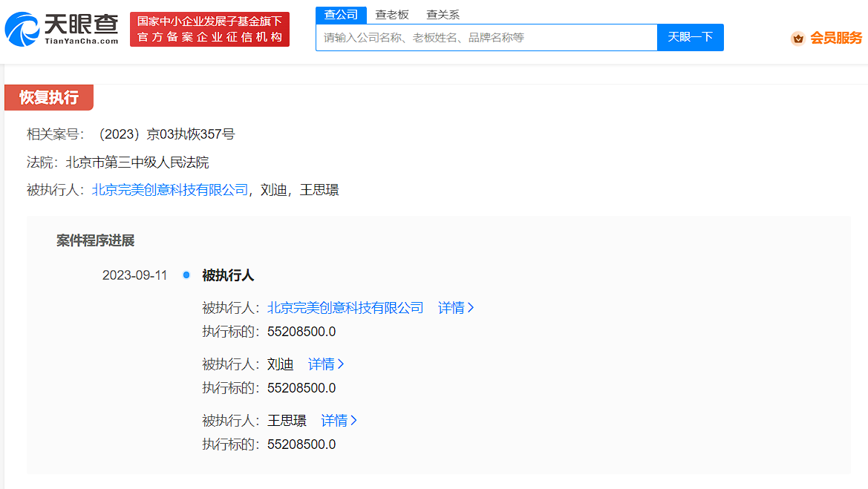Click the red 国家中小企业发展子基金 banner
This screenshot has width=868, height=489.
pos(210,30)
